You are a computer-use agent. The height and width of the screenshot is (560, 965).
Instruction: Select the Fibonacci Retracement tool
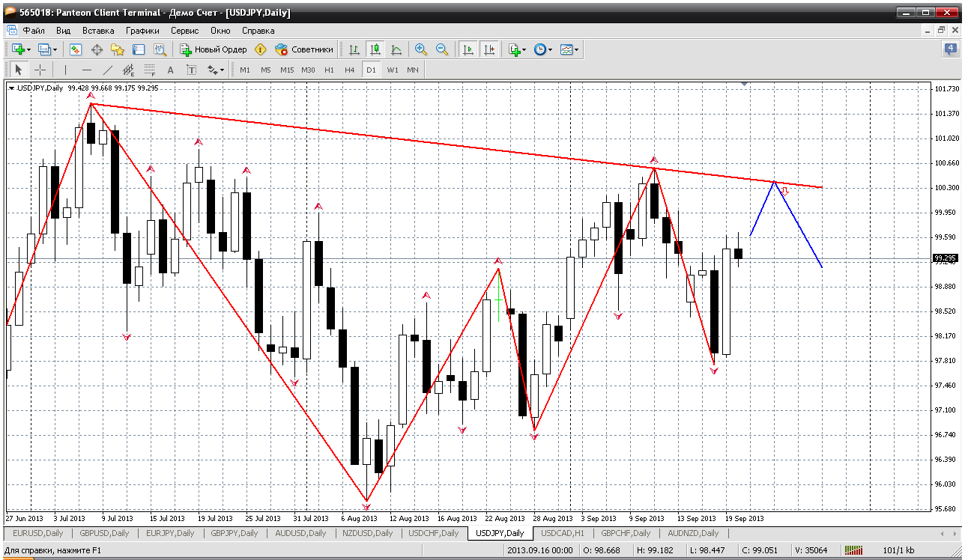[149, 70]
